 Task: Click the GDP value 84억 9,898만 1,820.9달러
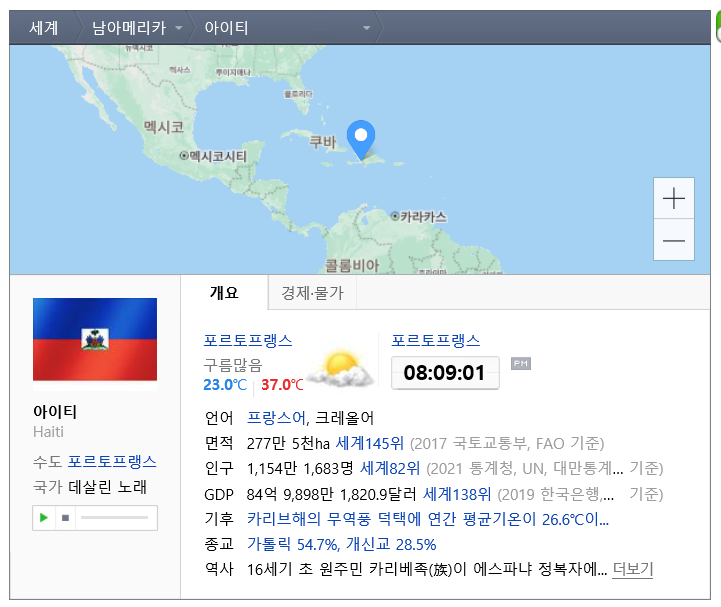(331, 494)
